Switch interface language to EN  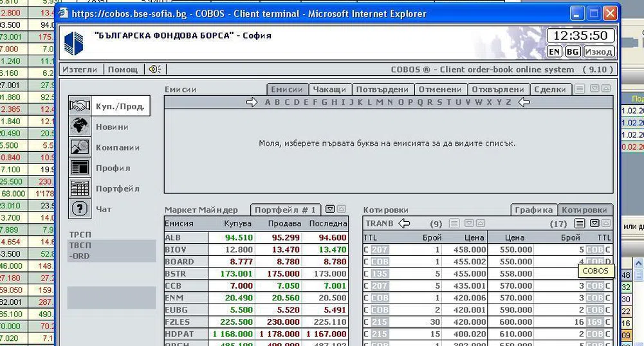[x=555, y=52]
